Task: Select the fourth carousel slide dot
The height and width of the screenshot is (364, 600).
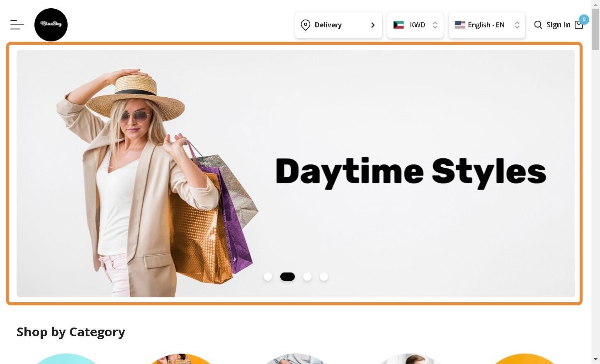Action: 324,277
